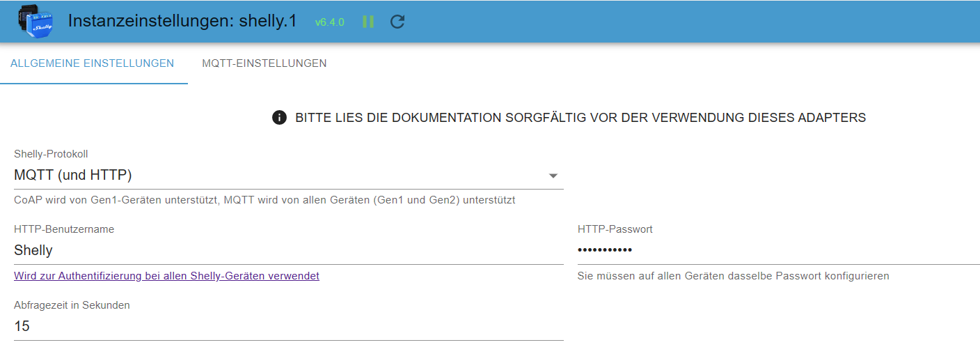Click the documentation notice BITTE LIES DIE DOKUMENTATION
Viewport: 980px width, 354px height.
(x=580, y=118)
